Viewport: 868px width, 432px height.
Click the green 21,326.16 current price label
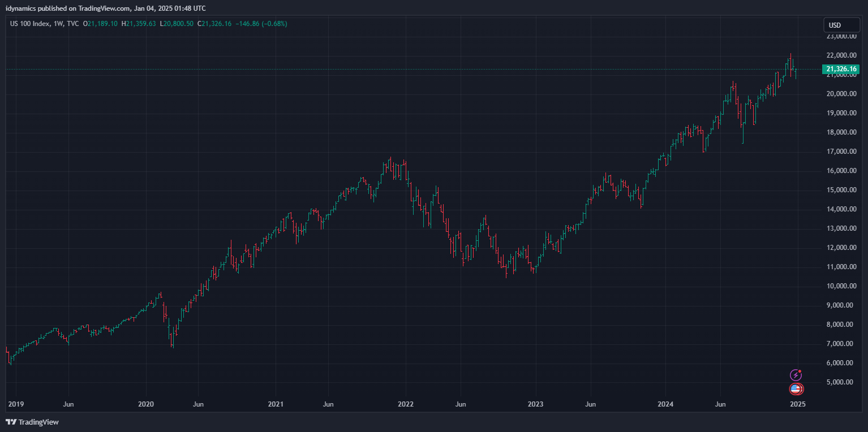click(x=841, y=69)
